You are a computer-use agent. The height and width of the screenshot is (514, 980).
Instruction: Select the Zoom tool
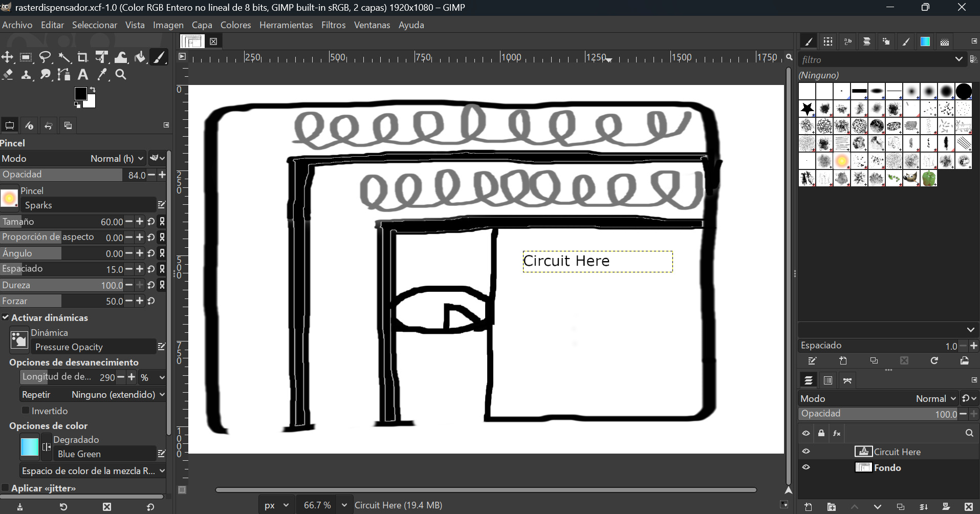click(120, 75)
